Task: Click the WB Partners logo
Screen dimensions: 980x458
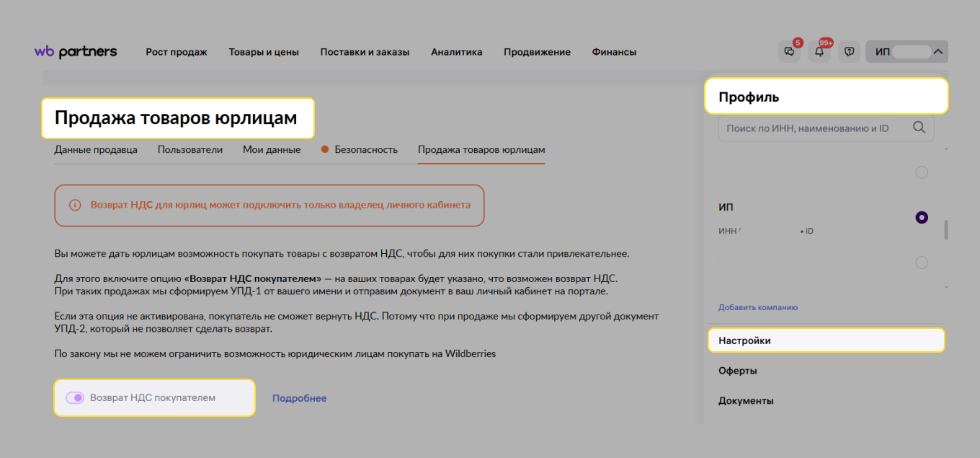Action: (x=76, y=52)
